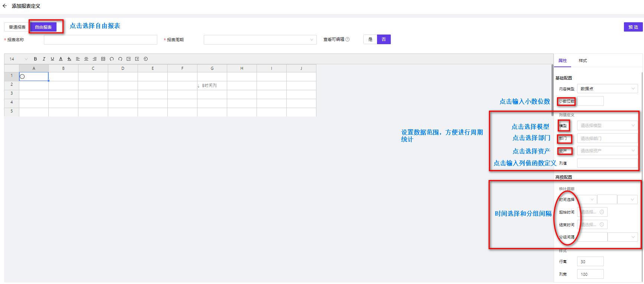Click the 分组间隔 number input
The image size is (644, 284).
(x=592, y=237)
